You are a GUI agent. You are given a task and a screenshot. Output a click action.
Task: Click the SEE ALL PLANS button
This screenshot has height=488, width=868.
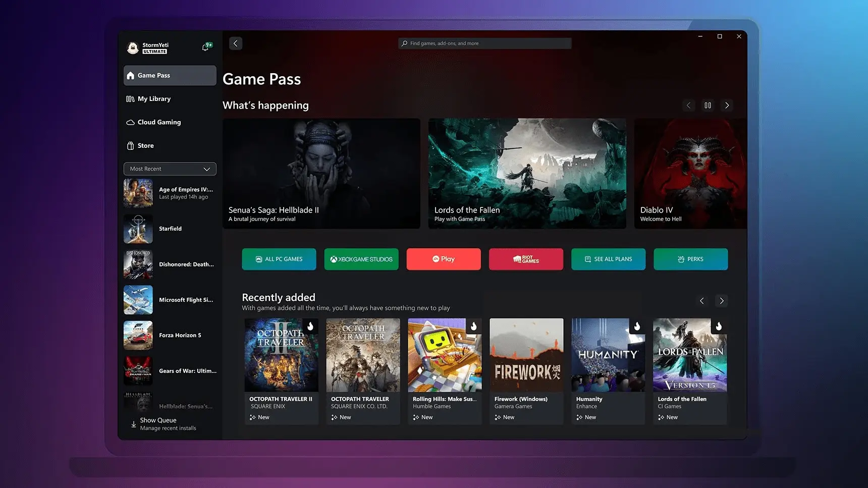[x=608, y=259]
